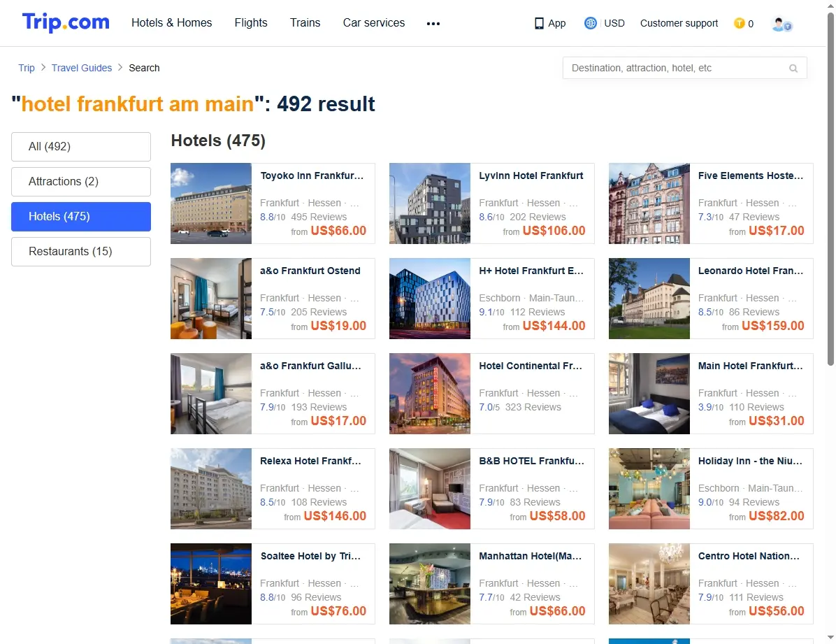This screenshot has width=836, height=644.
Task: Click the H+ Hotel Frankfurt title
Action: tap(531, 271)
